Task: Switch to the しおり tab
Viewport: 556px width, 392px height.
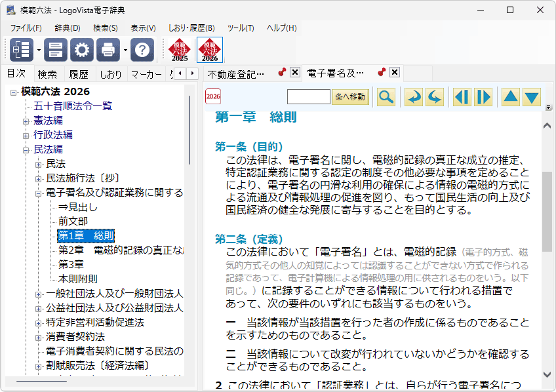Action: tap(110, 74)
